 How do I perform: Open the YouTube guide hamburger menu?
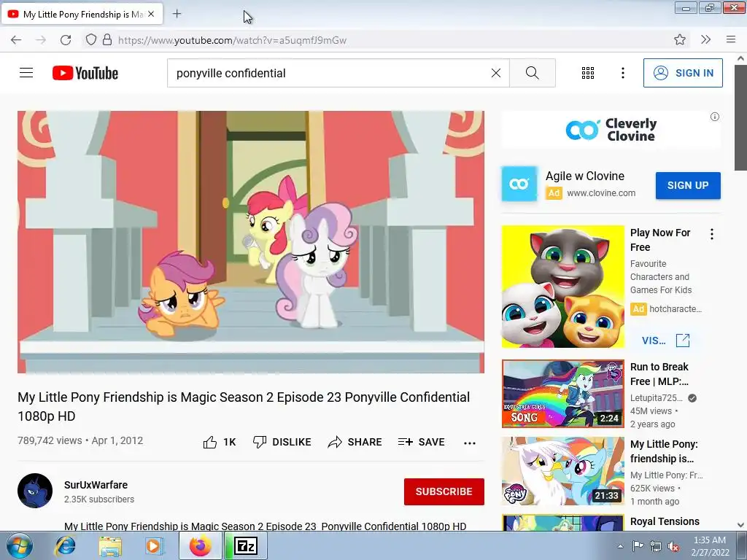pyautogui.click(x=26, y=73)
